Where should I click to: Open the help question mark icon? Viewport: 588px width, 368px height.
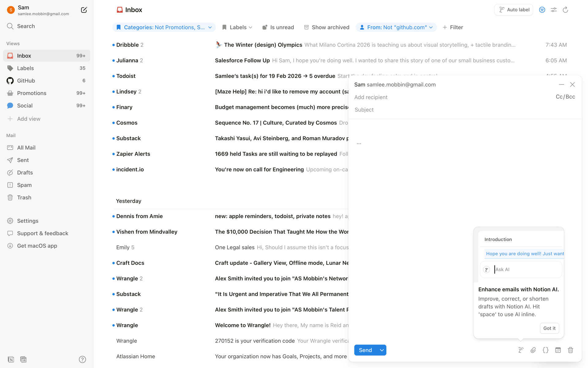82,359
